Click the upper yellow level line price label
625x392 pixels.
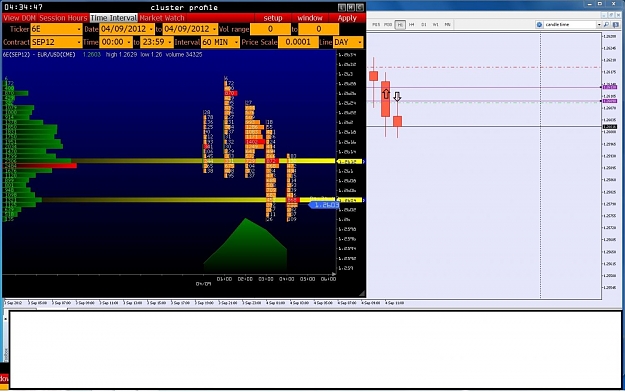coord(350,162)
